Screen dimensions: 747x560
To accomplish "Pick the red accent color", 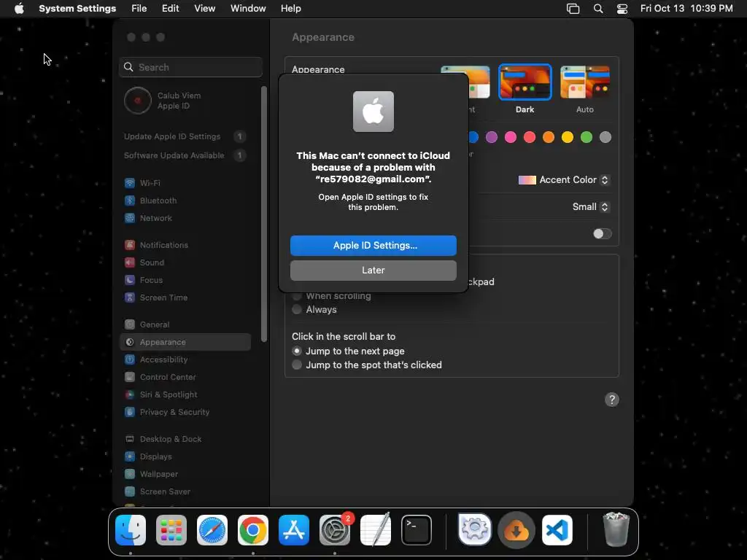I will click(x=530, y=137).
